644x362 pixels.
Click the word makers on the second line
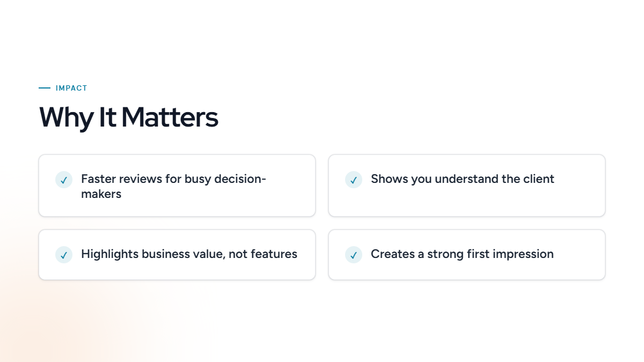(x=101, y=194)
